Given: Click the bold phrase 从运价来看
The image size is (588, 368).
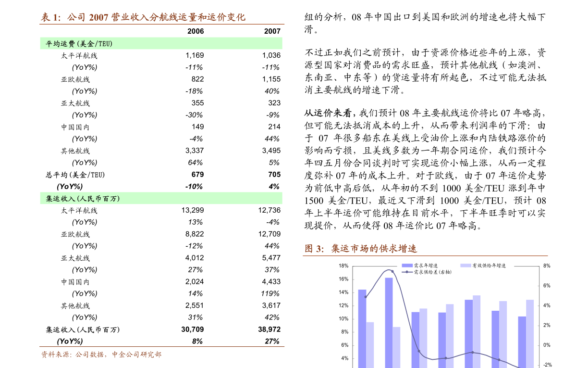Looking at the screenshot, I should click(x=330, y=114).
